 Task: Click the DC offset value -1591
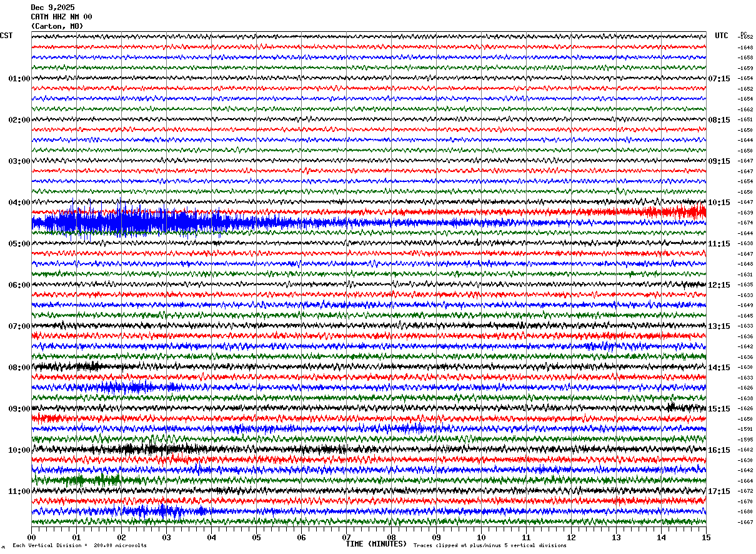pos(745,429)
